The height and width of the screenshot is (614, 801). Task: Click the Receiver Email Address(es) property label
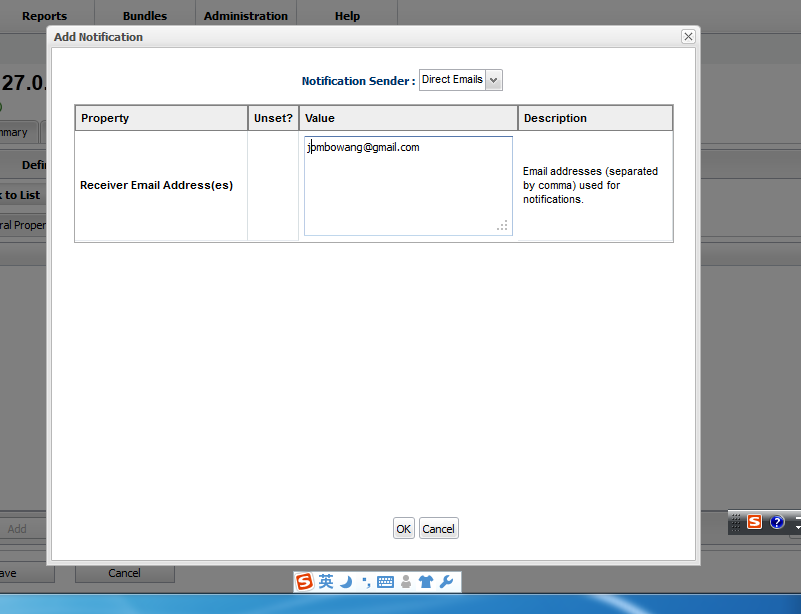point(156,185)
